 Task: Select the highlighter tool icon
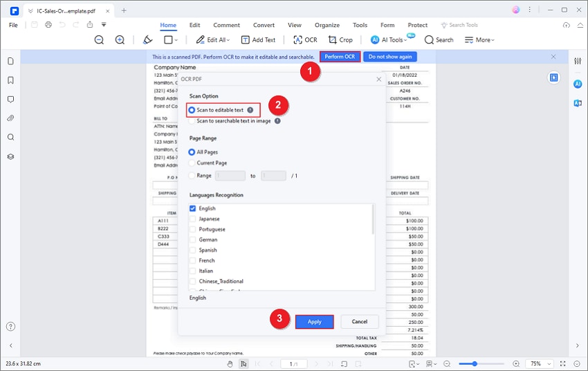[148, 39]
